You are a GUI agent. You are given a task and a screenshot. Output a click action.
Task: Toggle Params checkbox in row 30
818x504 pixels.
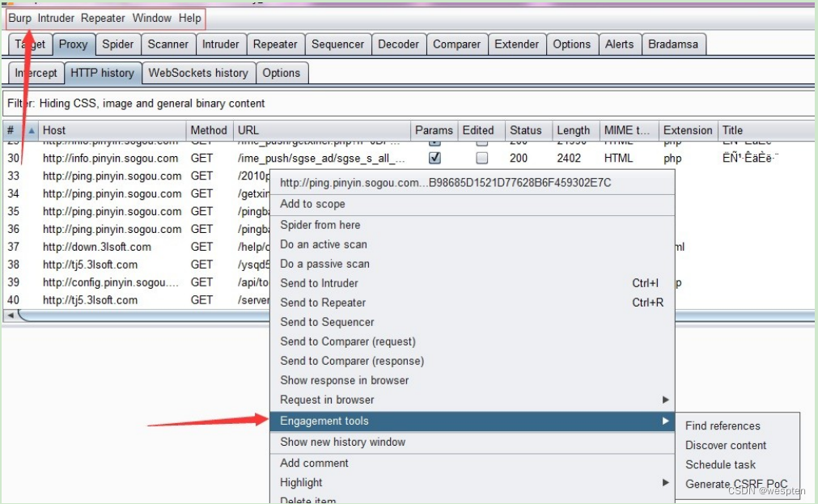(434, 158)
